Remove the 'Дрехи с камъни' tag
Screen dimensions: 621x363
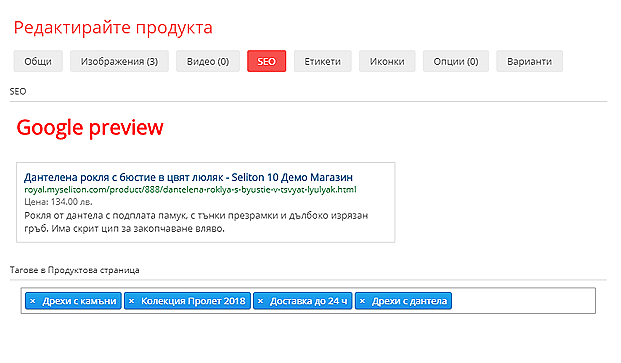(x=33, y=301)
